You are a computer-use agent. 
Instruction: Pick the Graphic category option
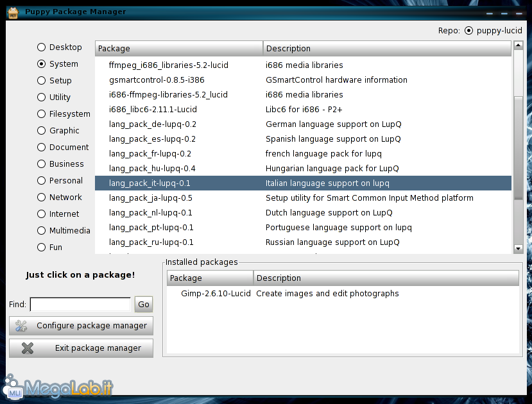pos(42,131)
